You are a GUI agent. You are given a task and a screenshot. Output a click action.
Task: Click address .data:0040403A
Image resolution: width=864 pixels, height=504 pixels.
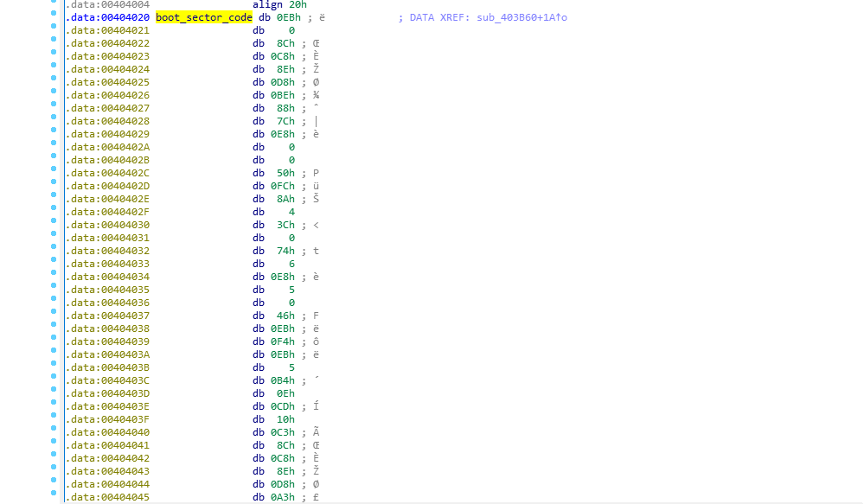pos(107,354)
